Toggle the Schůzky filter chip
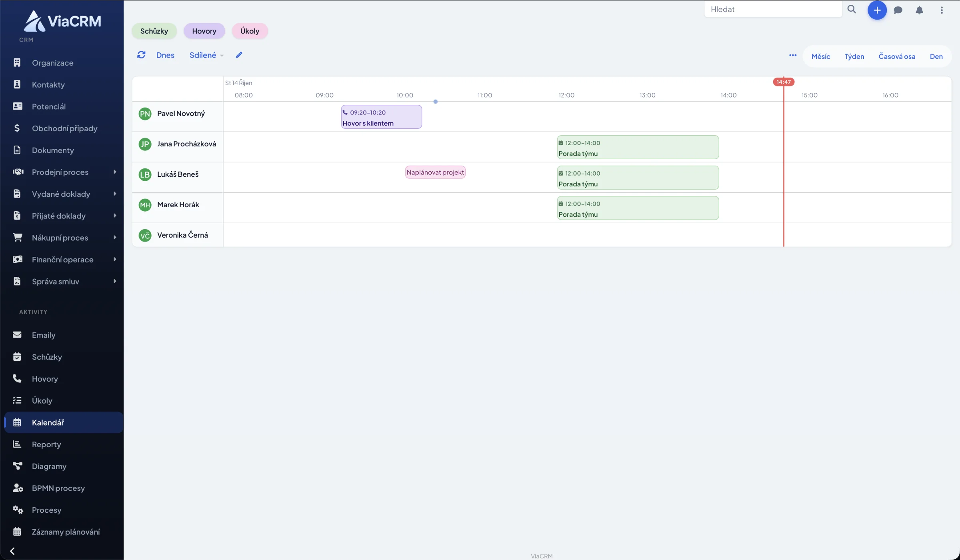Viewport: 960px width, 560px height. click(x=154, y=31)
